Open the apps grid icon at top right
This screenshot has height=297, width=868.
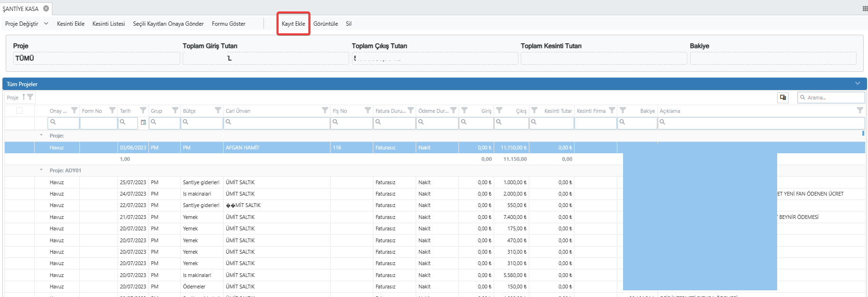pos(865,9)
